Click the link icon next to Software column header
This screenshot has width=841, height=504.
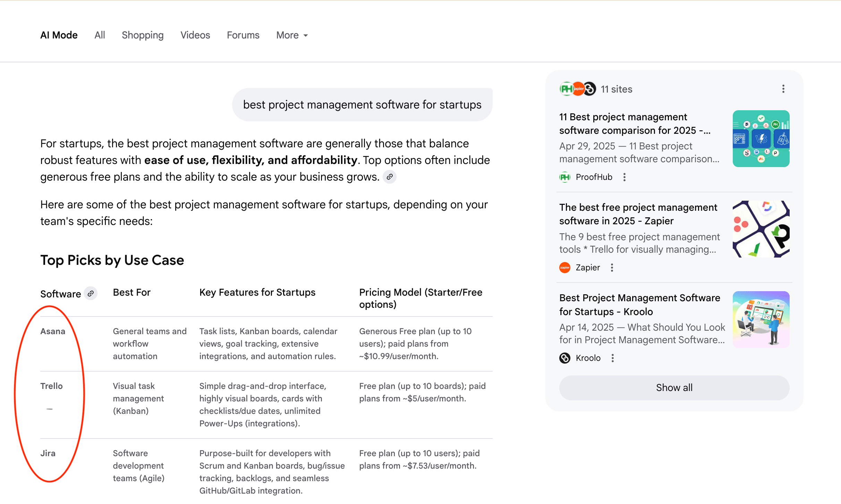click(x=91, y=294)
